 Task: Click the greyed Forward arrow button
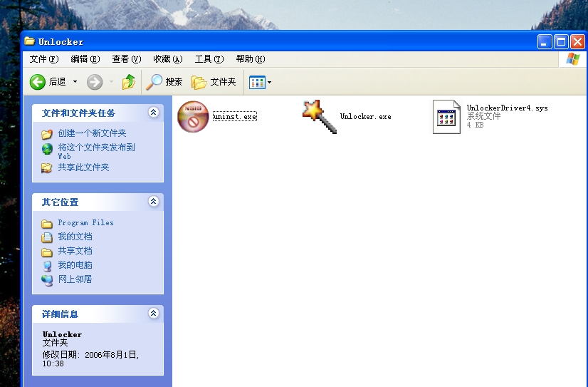pos(95,82)
